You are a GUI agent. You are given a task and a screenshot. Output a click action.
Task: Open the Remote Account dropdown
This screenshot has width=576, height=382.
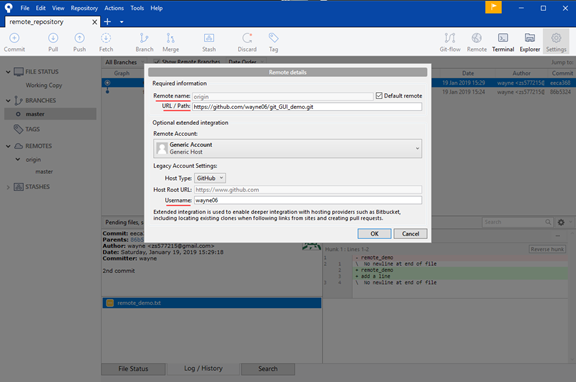click(x=287, y=148)
